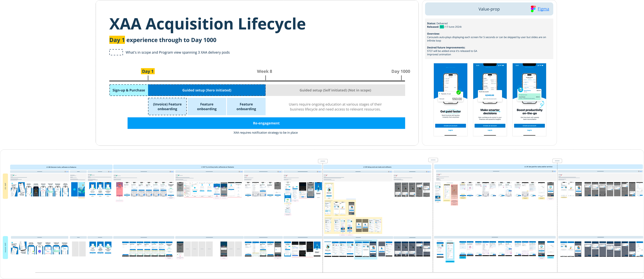The height and width of the screenshot is (279, 644).
Task: Click the yellow iOS - MVP row label
Action: (x=5, y=186)
